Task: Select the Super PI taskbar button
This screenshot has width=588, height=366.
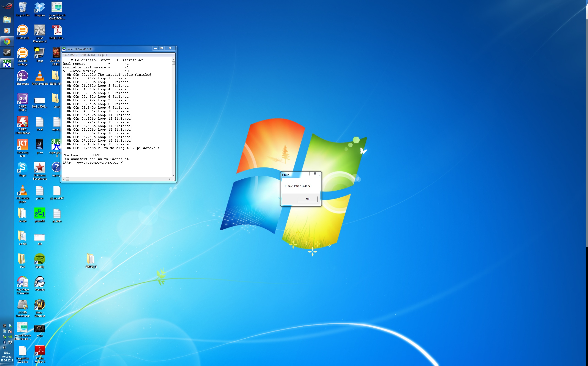Action: (7, 63)
